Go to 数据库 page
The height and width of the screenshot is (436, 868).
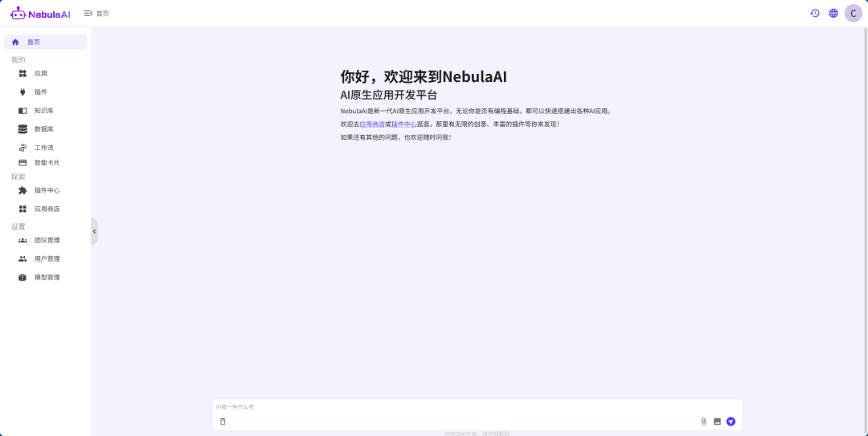tap(45, 129)
